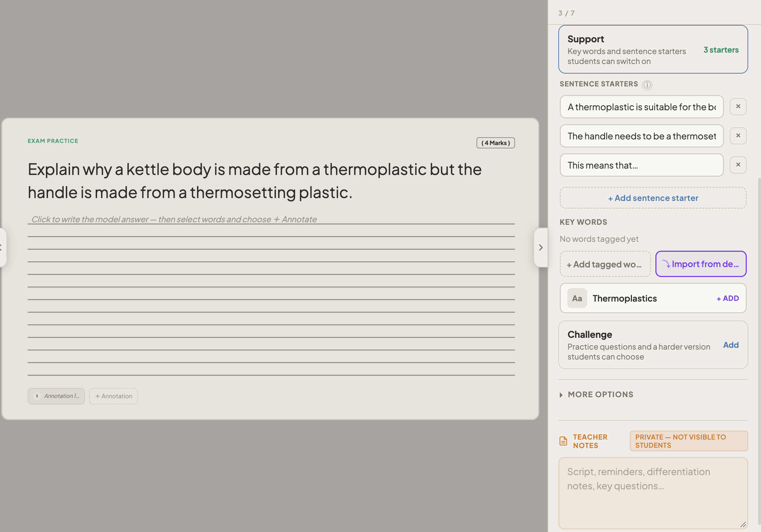This screenshot has width=761, height=532.
Task: Edit 'The handle needs to be' starter field
Action: 642,135
